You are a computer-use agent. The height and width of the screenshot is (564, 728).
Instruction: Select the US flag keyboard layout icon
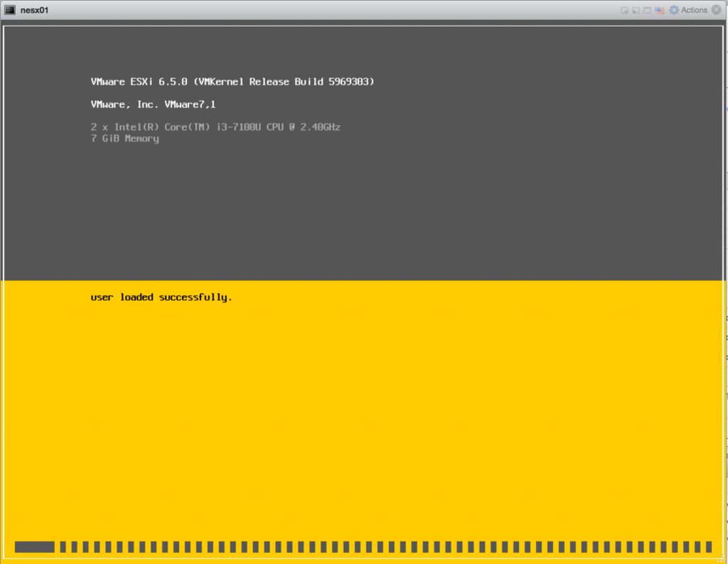click(x=659, y=10)
